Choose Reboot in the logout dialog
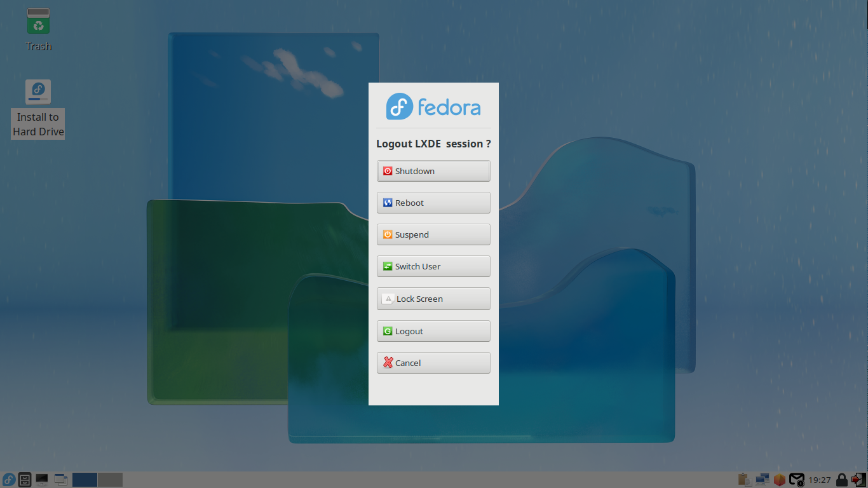The height and width of the screenshot is (488, 868). coord(433,203)
